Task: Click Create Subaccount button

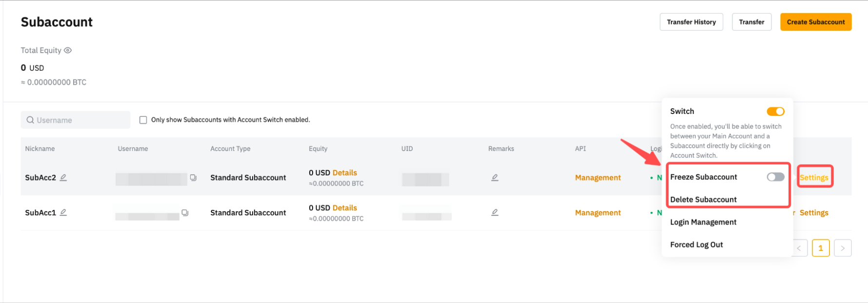Action: coord(815,22)
